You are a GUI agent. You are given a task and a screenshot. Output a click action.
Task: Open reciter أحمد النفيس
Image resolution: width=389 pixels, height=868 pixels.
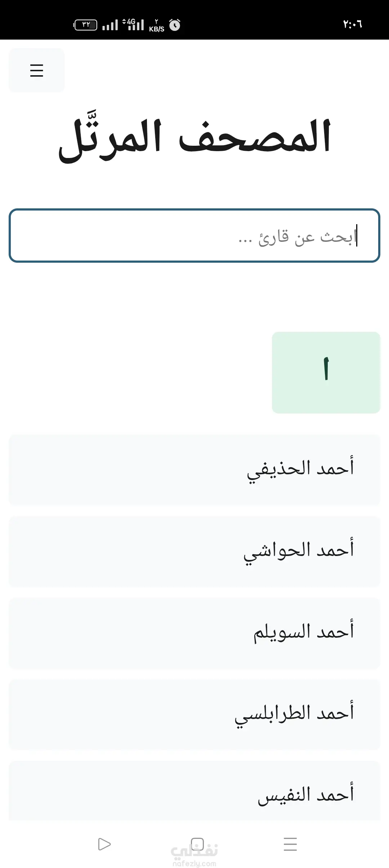click(x=194, y=794)
